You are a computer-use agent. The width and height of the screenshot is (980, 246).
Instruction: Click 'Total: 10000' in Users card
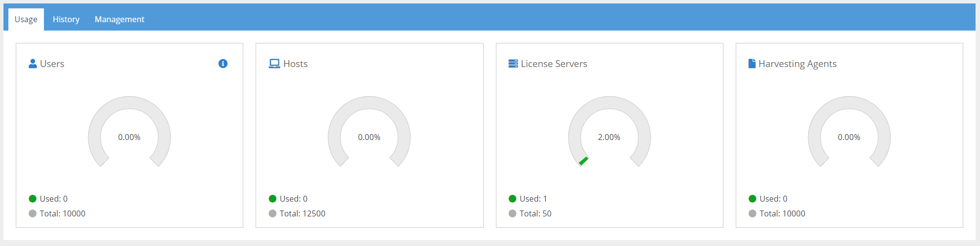[x=63, y=213]
